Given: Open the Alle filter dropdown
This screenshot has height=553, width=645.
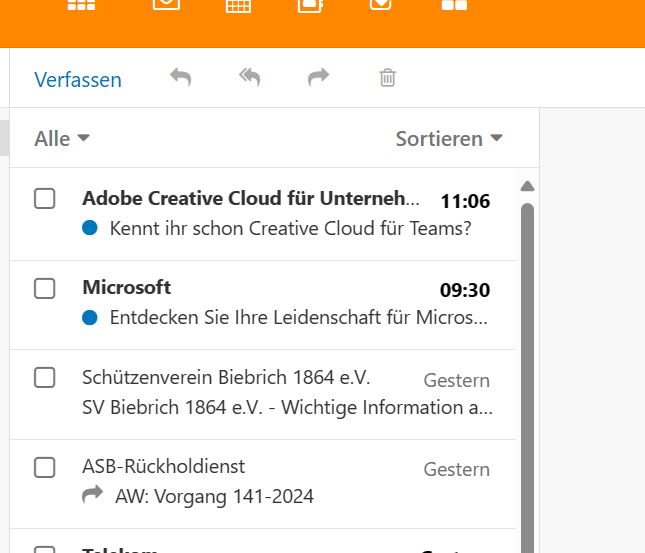Looking at the screenshot, I should (x=62, y=139).
